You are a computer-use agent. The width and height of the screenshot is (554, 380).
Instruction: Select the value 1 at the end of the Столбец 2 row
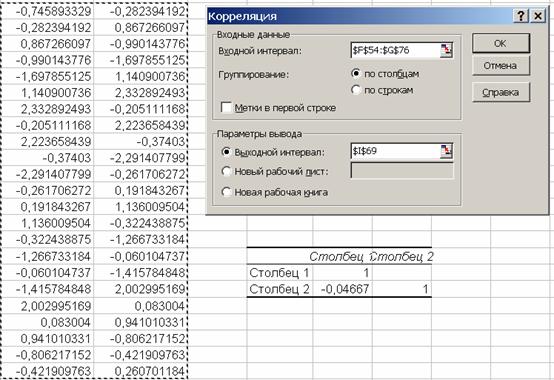[402, 289]
